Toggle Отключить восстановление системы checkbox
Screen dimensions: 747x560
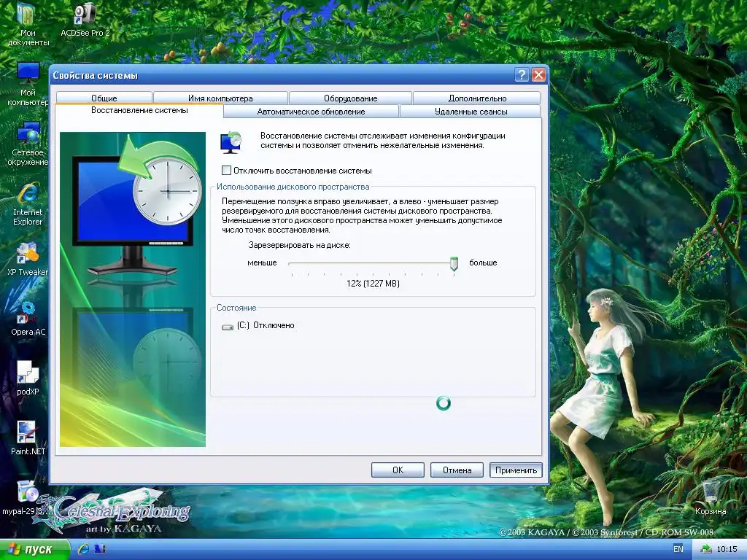coord(227,171)
